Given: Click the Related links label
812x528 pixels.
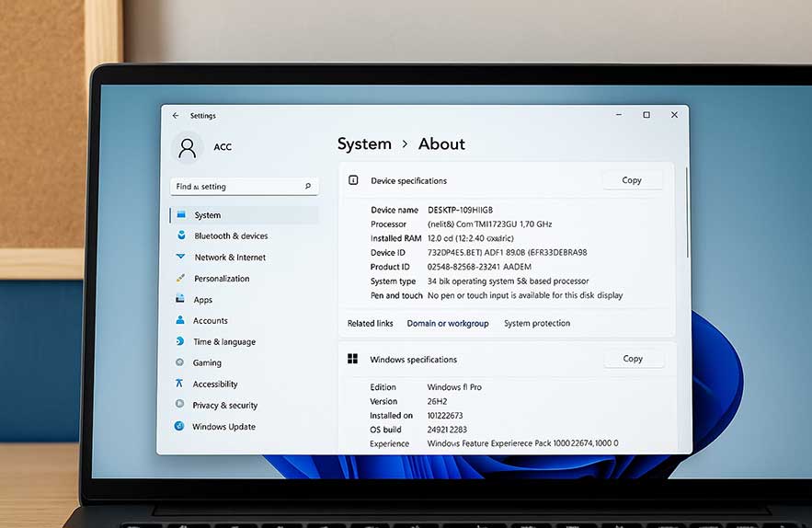Looking at the screenshot, I should 371,323.
